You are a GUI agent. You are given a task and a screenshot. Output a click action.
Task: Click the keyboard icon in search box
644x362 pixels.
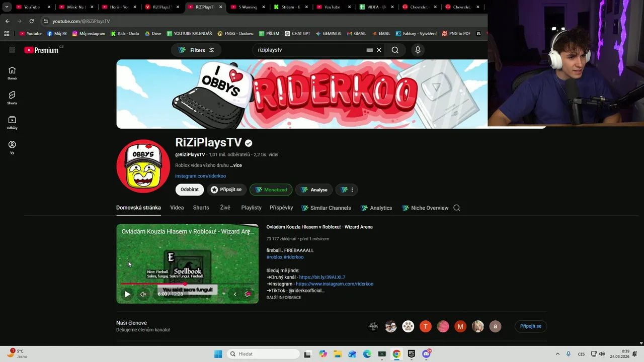click(x=370, y=50)
